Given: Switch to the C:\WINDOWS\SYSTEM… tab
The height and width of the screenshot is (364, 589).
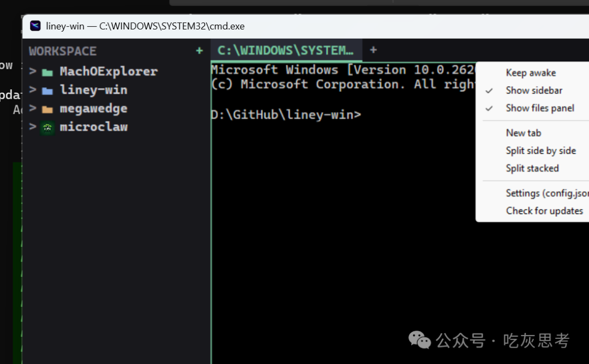Looking at the screenshot, I should tap(286, 50).
